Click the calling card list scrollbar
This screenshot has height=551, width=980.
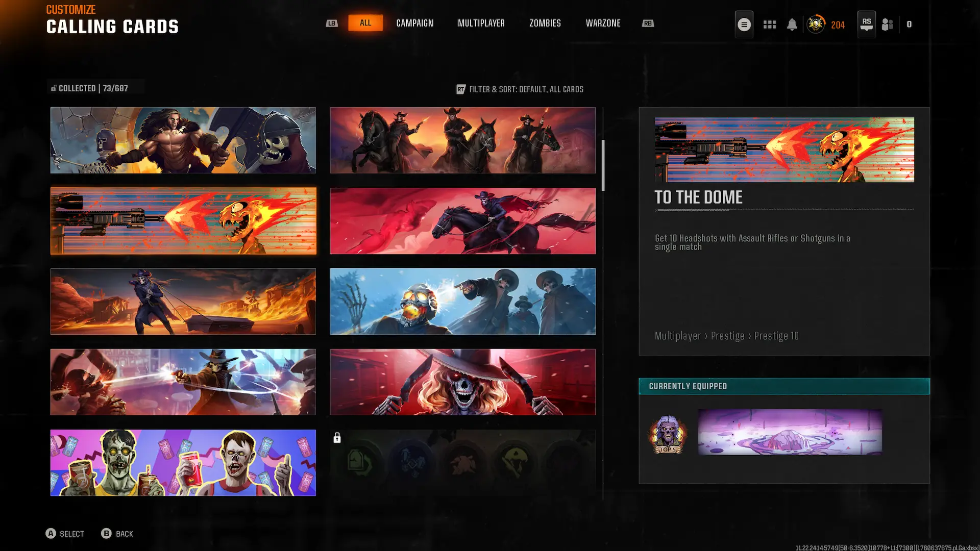[x=603, y=166]
